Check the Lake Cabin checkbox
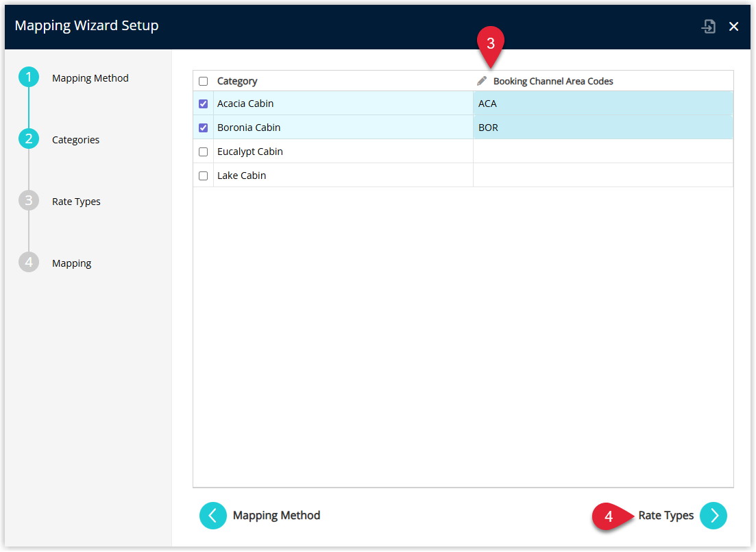756x552 pixels. [204, 176]
